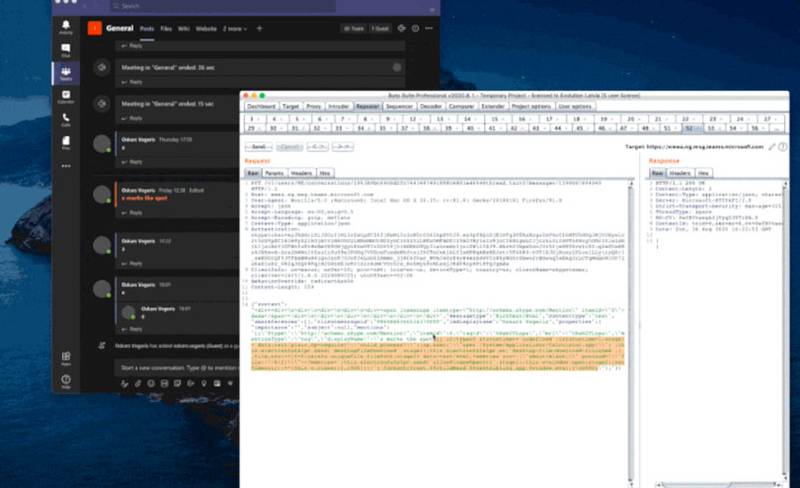This screenshot has height=488, width=800.
Task: Open the Burp Target tab
Action: [290, 106]
